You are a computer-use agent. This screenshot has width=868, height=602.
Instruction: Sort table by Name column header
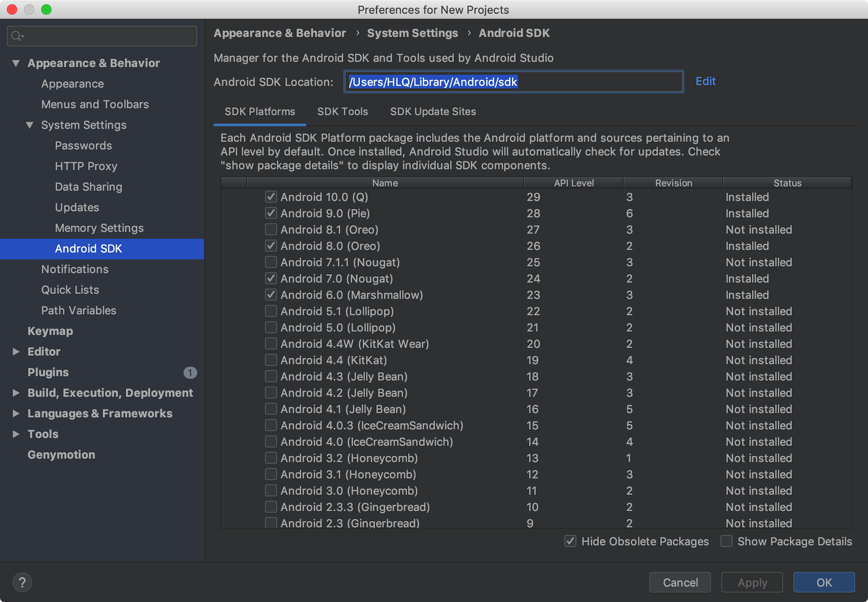(x=385, y=183)
